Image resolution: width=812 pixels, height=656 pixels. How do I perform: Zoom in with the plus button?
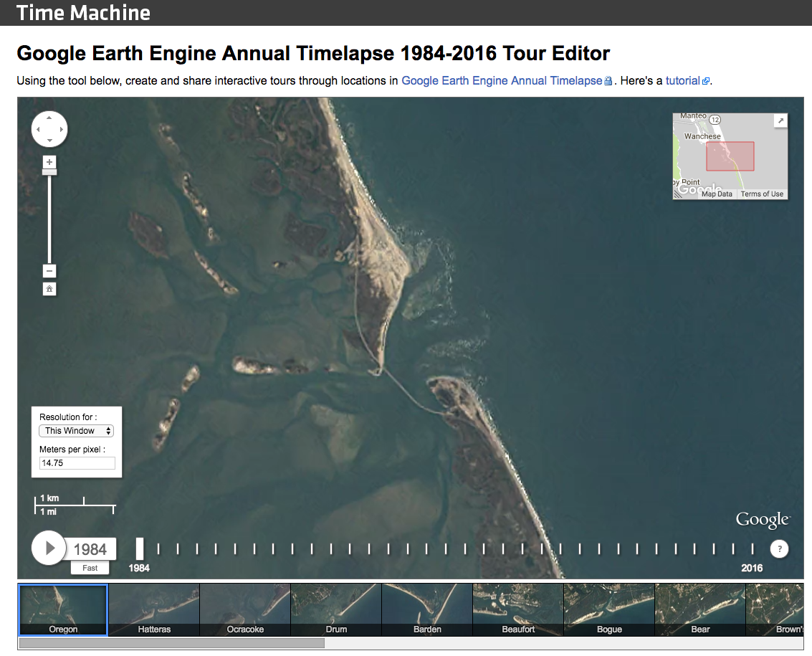click(49, 162)
